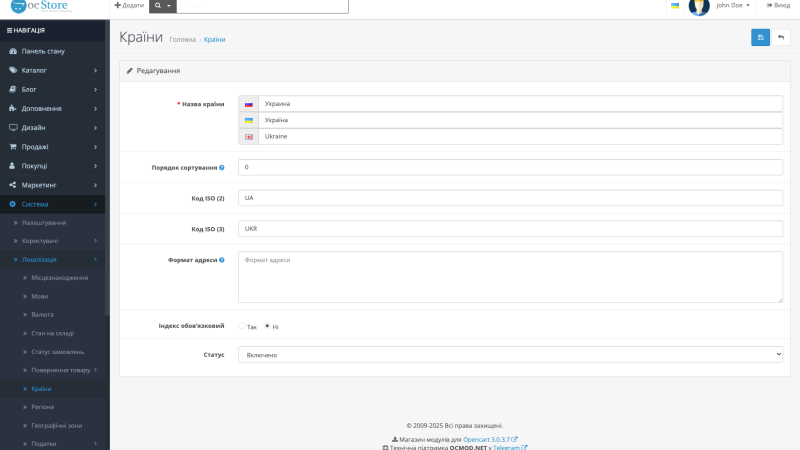800x450 pixels.
Task: Collapse the Локалізація submenu chevron
Action: [x=95, y=260]
